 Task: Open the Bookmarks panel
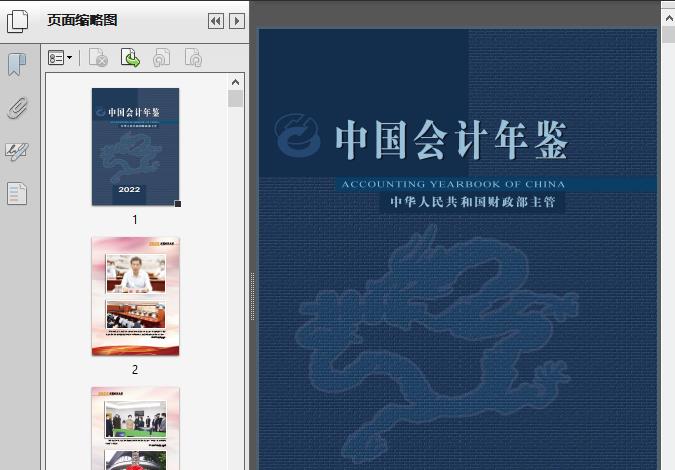point(17,65)
